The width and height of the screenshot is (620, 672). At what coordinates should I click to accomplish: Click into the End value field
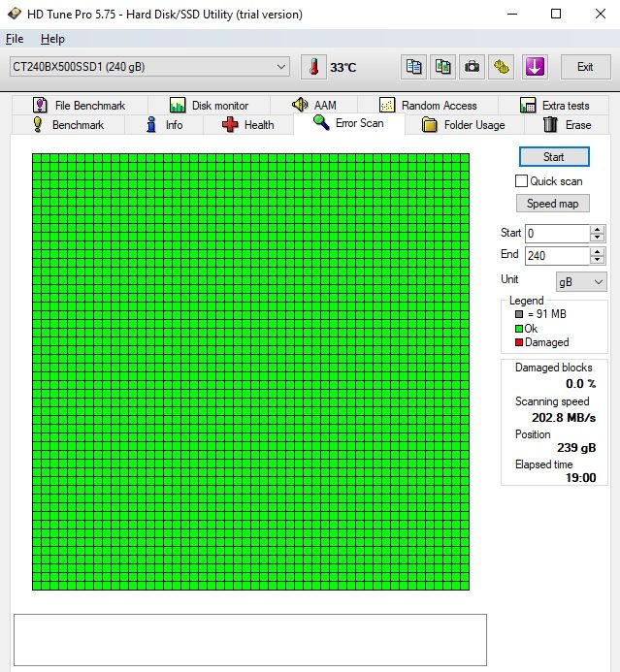point(557,256)
